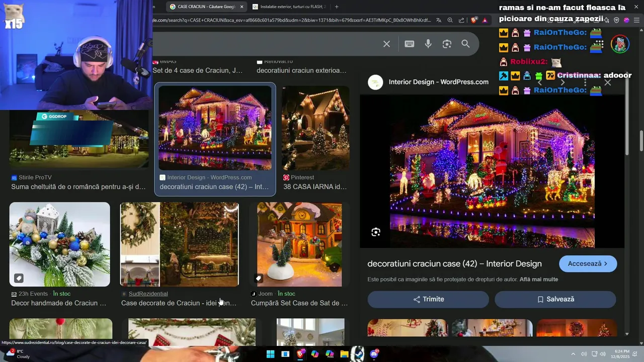This screenshot has height=362, width=644.
Task: Search inside the preview image with Lens icon
Action: click(x=376, y=232)
